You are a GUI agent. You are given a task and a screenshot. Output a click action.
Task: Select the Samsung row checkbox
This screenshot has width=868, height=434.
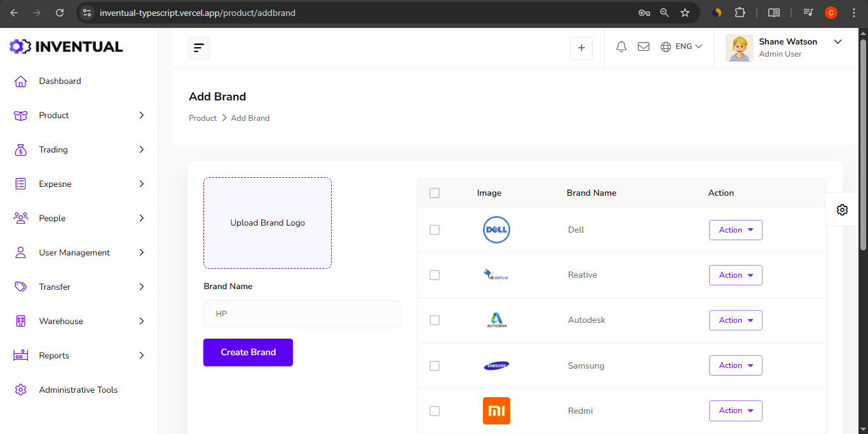[x=435, y=366]
